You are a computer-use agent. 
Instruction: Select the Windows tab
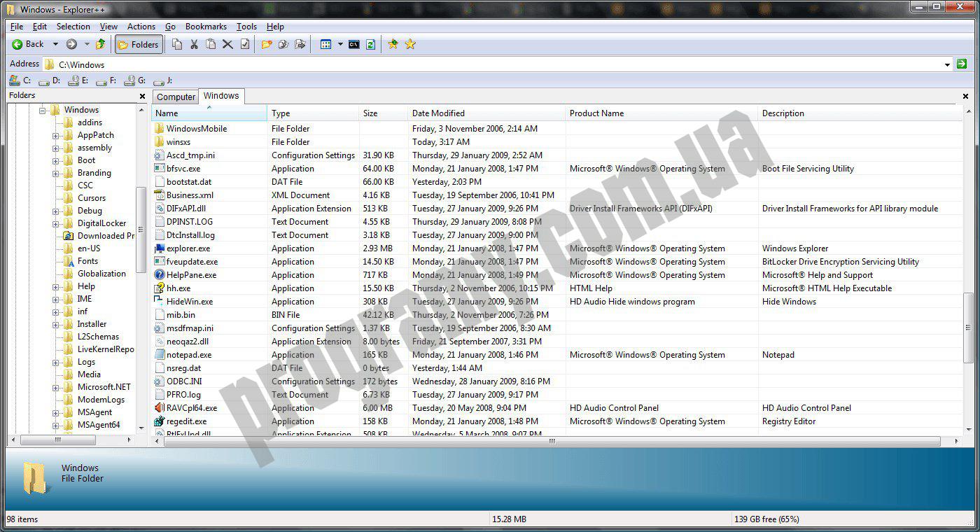(221, 96)
